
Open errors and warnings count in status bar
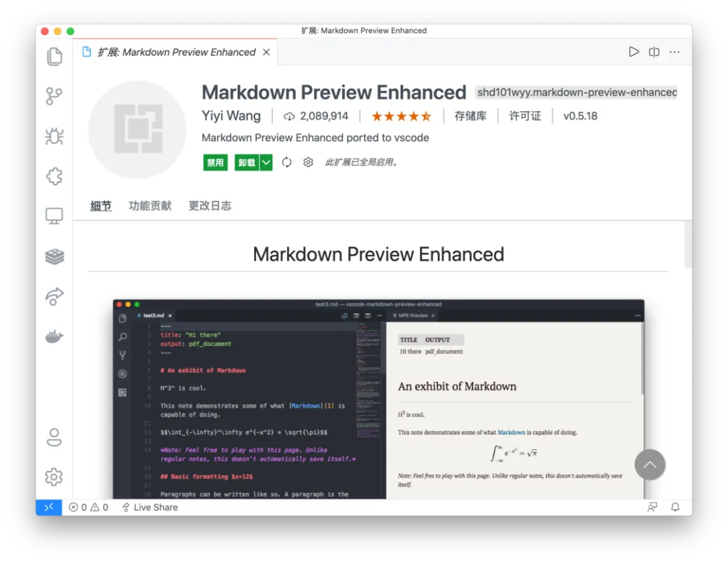88,507
